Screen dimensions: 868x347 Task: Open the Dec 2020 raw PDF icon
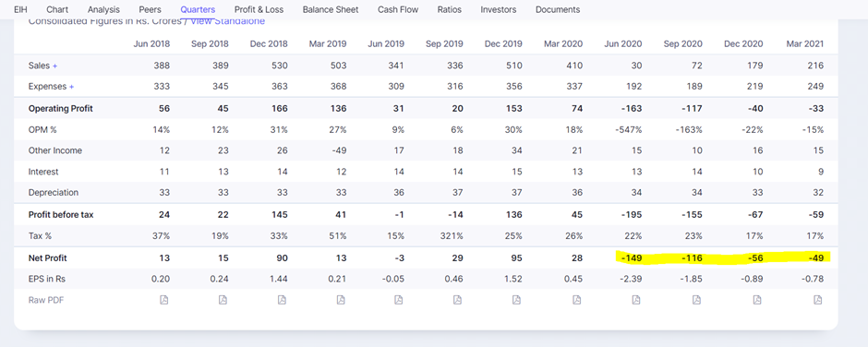pos(757,300)
